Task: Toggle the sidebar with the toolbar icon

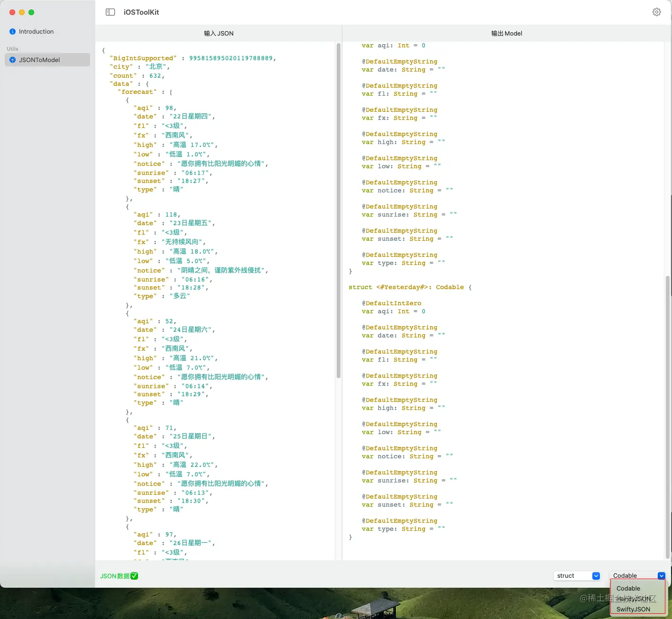Action: 110,12
